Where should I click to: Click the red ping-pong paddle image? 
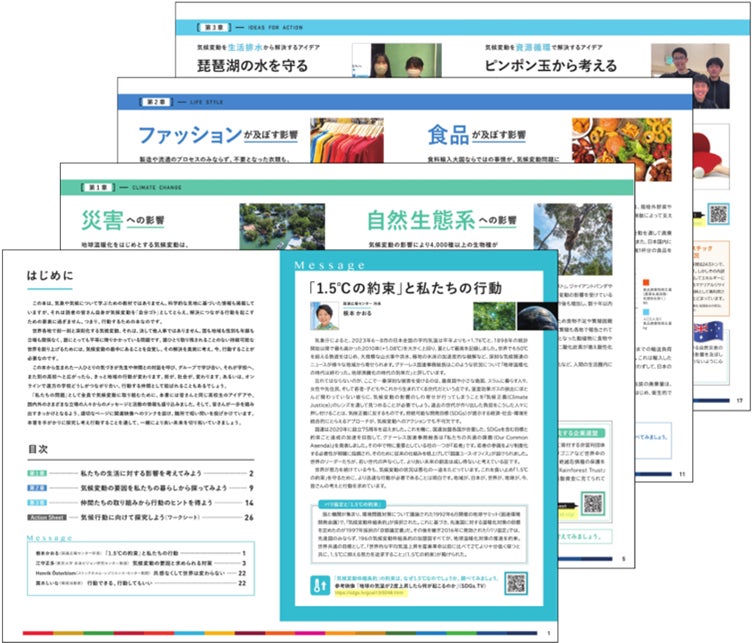(711, 158)
